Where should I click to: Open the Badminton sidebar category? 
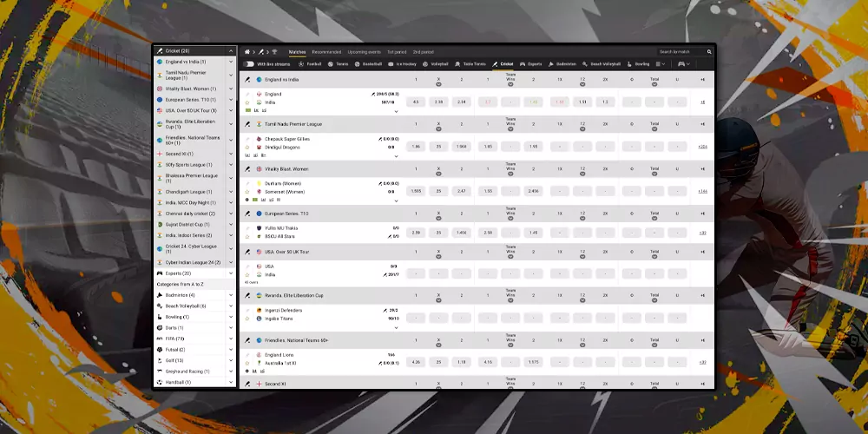(194, 295)
